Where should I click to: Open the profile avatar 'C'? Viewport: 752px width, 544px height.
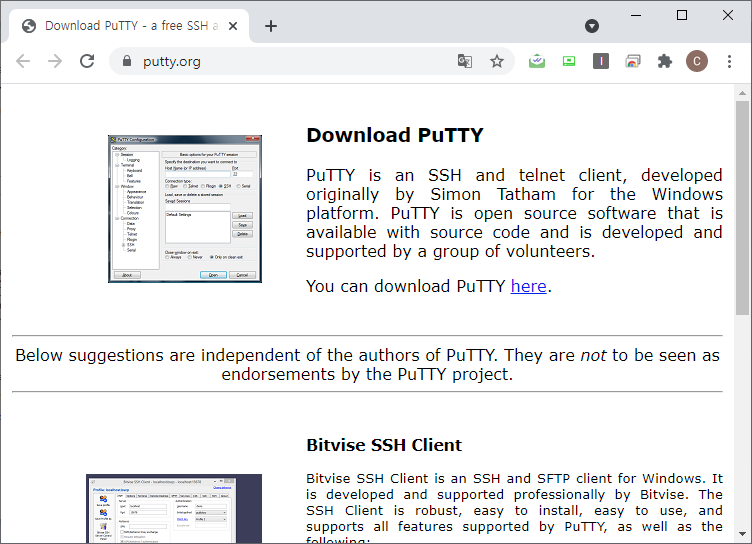pyautogui.click(x=697, y=61)
